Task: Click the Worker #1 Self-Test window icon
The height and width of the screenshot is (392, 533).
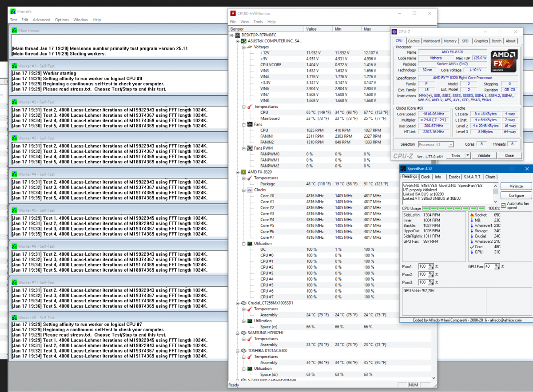Action: coord(14,66)
